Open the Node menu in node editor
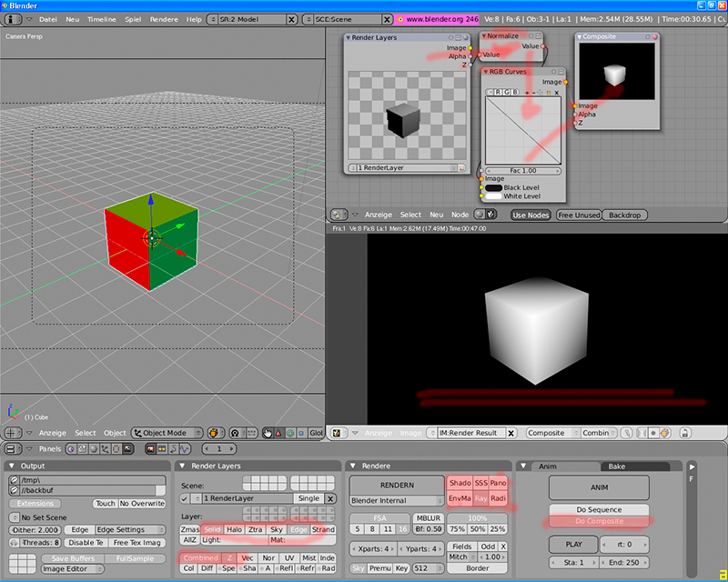This screenshot has height=582, width=728. coord(460,215)
